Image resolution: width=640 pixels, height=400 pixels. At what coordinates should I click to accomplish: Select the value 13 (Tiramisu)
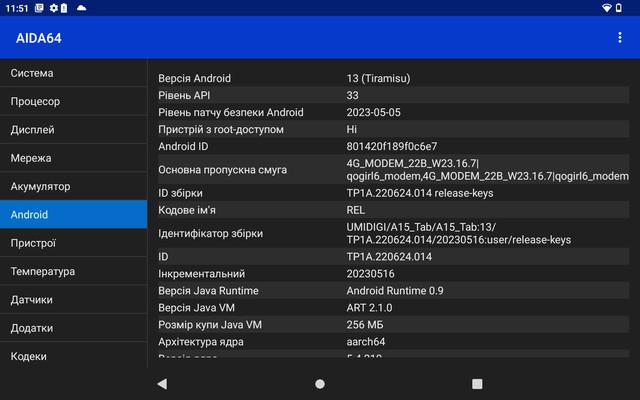click(378, 78)
